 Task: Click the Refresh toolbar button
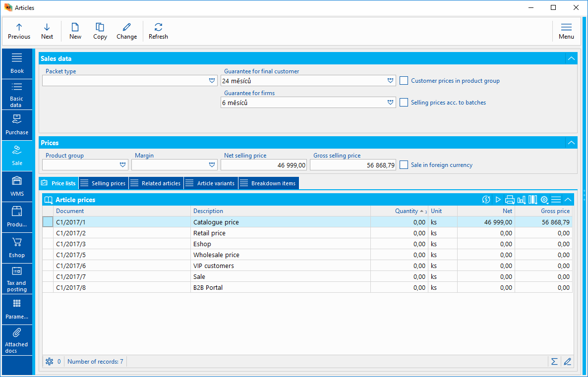click(x=158, y=31)
